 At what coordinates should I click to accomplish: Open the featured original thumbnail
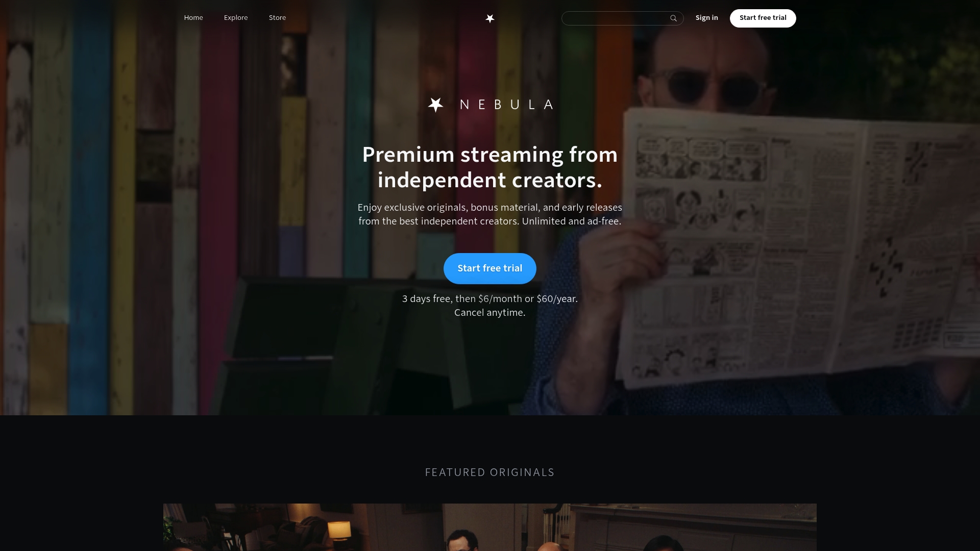(490, 527)
